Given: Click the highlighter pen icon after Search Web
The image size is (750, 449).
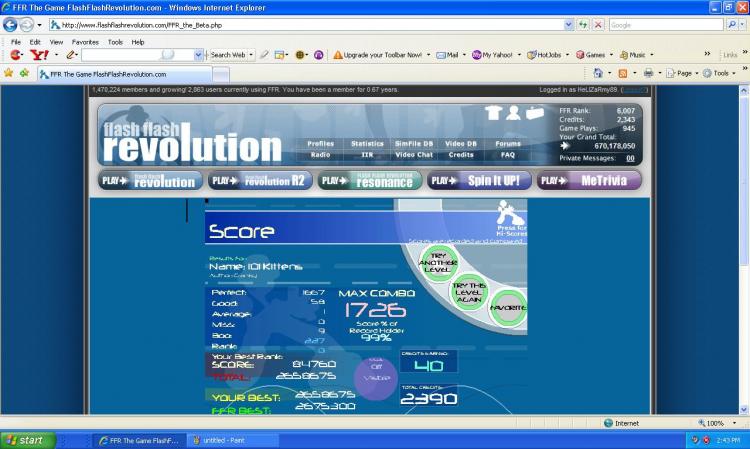Looking at the screenshot, I should [x=264, y=55].
